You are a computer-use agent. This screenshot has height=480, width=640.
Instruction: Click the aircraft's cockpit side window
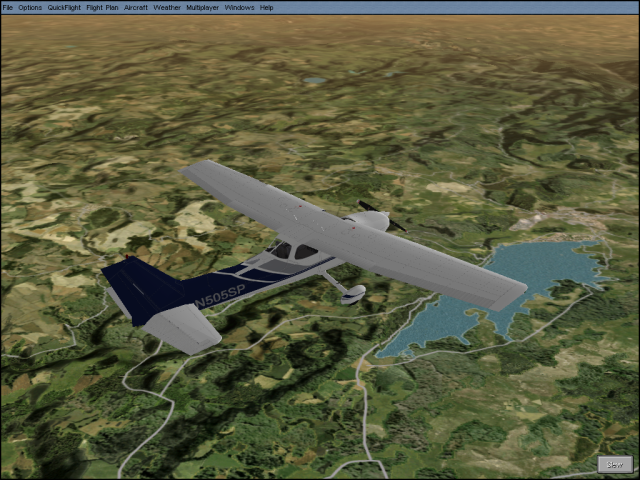tap(304, 252)
